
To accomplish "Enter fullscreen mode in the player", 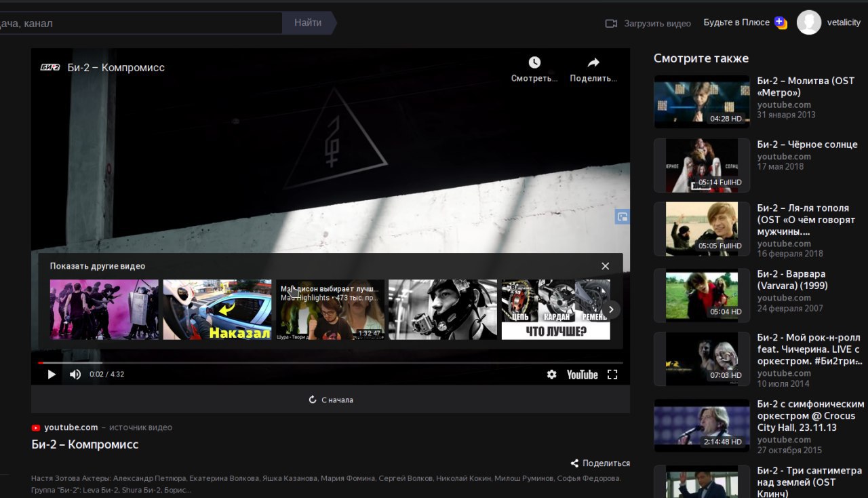I will [612, 375].
